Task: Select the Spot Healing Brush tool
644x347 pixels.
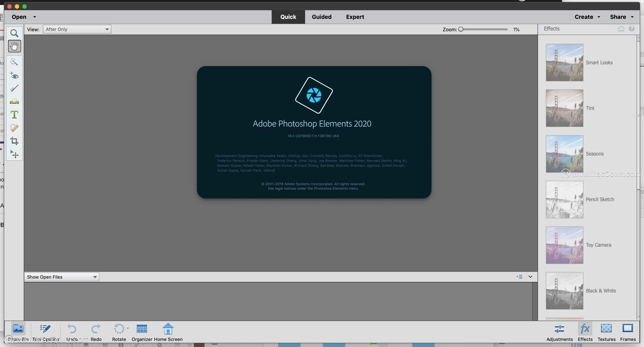Action: 14,128
